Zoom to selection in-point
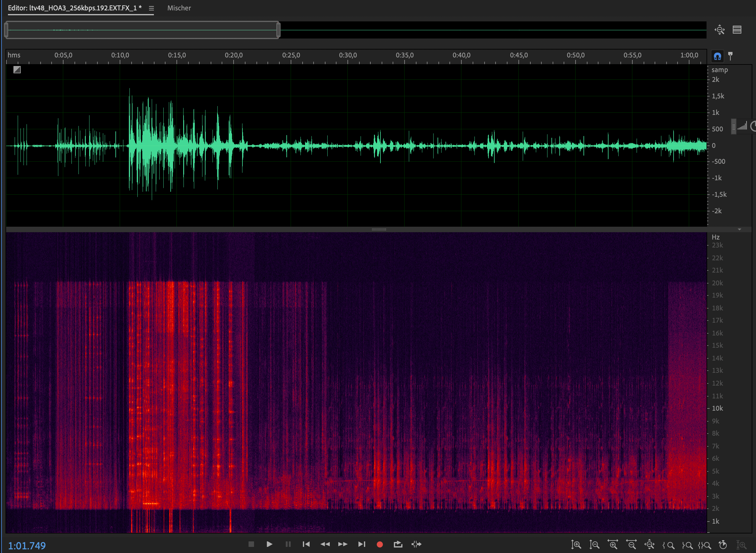756x553 pixels. click(x=668, y=545)
